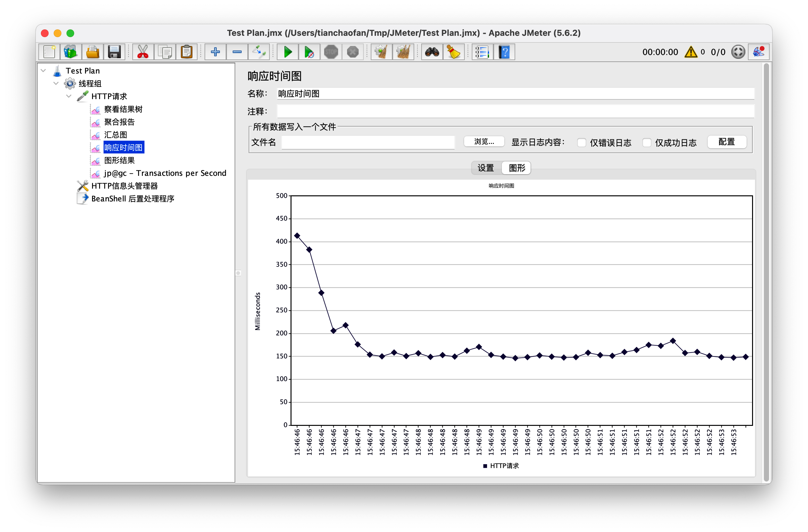
Task: Click the 响应时间图 chart title
Action: pyautogui.click(x=501, y=186)
